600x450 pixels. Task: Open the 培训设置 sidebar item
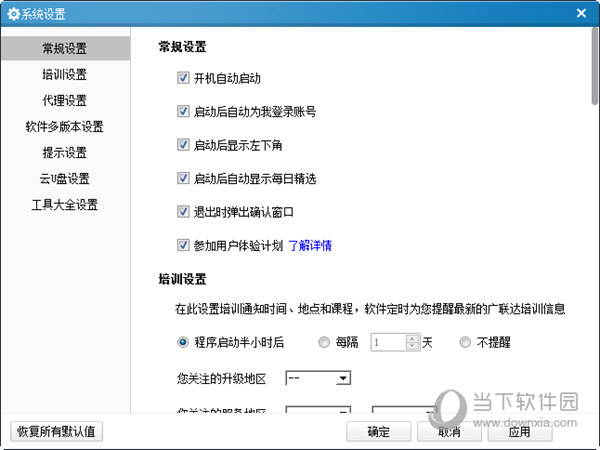tap(65, 75)
